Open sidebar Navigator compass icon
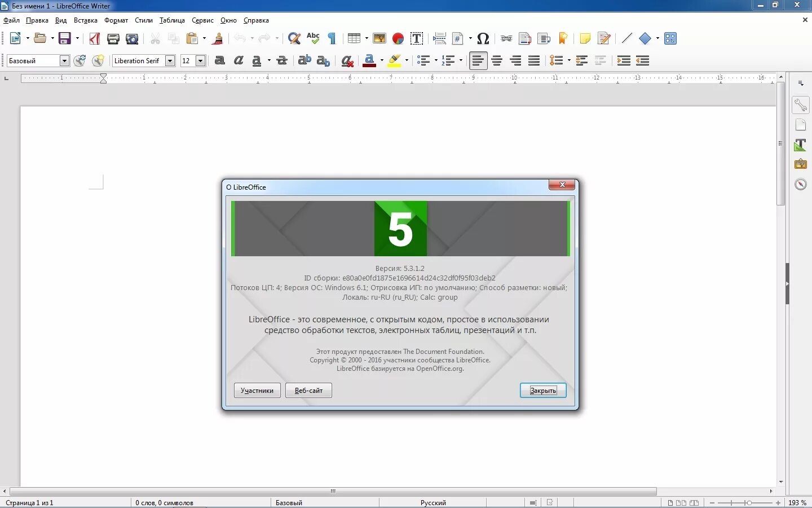Image resolution: width=812 pixels, height=508 pixels. click(x=801, y=184)
